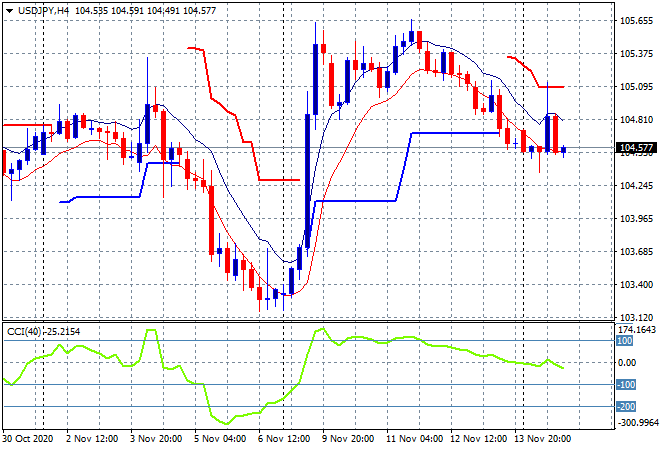Click the last candlestick on the chart
The height and width of the screenshot is (450, 660).
tap(564, 151)
